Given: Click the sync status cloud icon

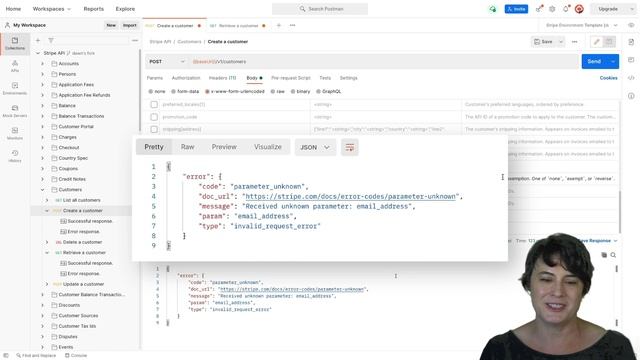Looking at the screenshot, I should [x=493, y=9].
